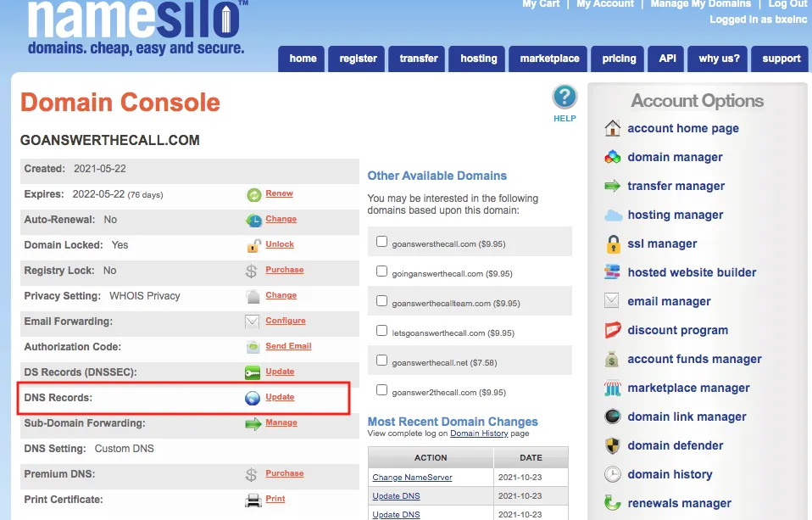Click the green Renew icon

click(253, 195)
